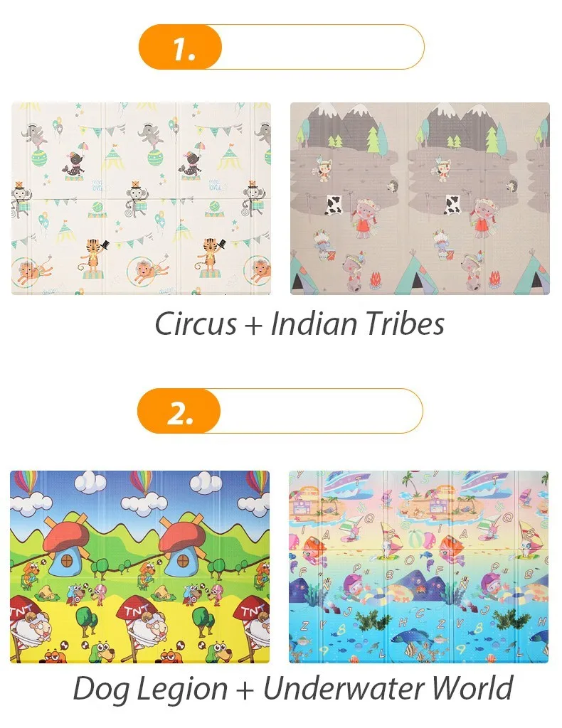Click the orange number 2 badge
This screenshot has height=728, width=562.
(x=179, y=411)
